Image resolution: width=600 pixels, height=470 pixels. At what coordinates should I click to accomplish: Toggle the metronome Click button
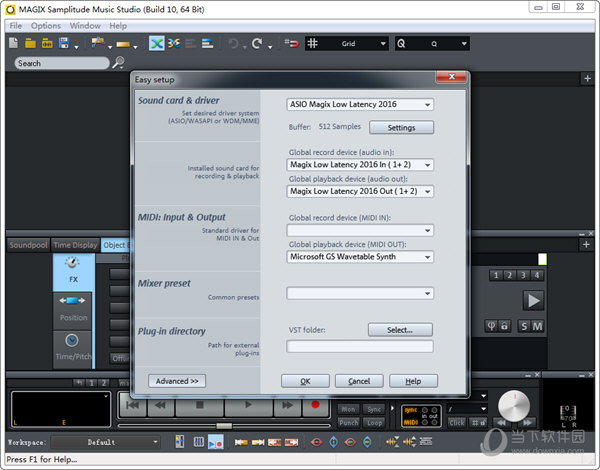(x=457, y=423)
